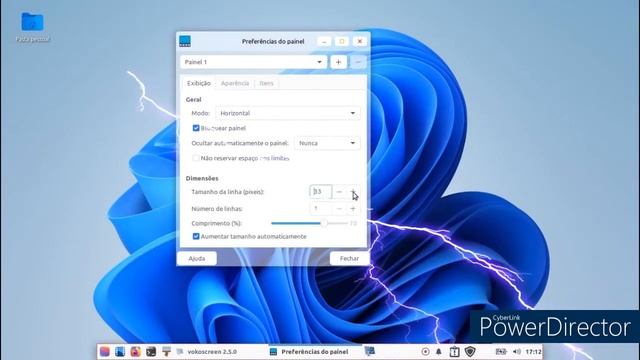Decrease Número de linhas with minus
Image resolution: width=640 pixels, height=360 pixels.
[339, 209]
